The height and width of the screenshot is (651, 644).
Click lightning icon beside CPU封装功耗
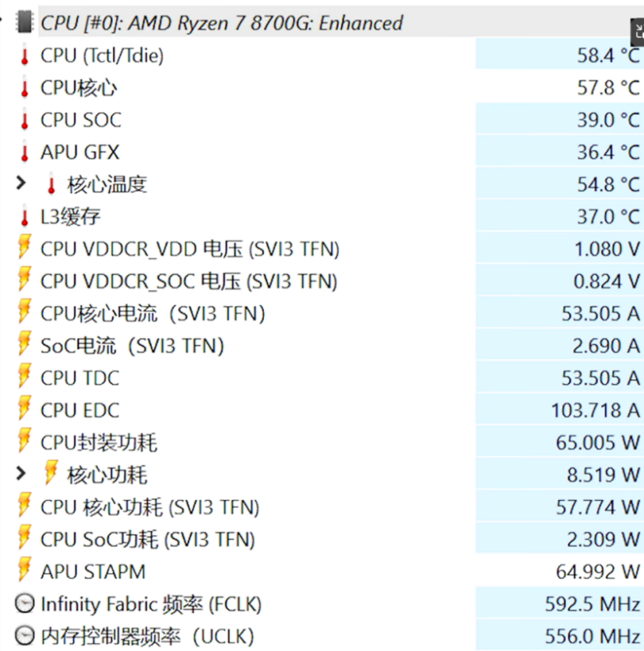[x=24, y=441]
